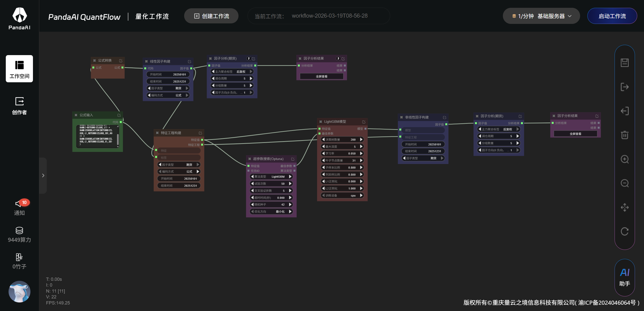
Task: Click the pop-out icon on 线性因子构建 node
Action: [189, 62]
